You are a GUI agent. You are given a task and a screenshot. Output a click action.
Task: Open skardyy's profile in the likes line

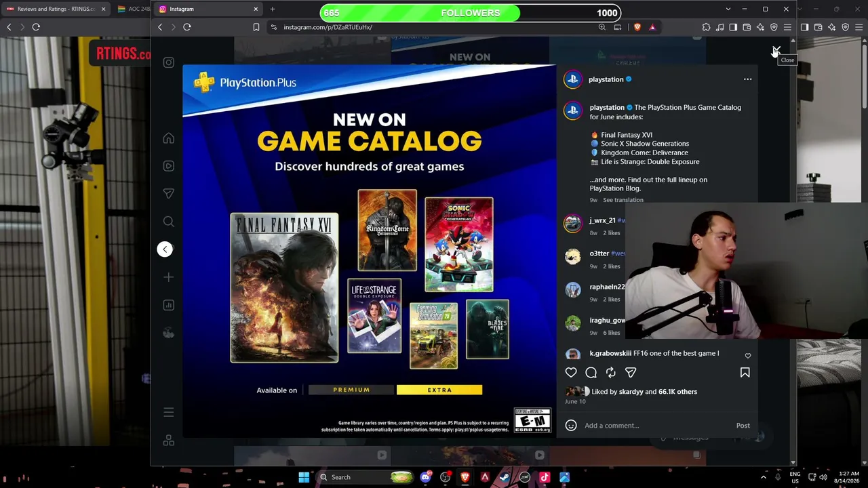tap(631, 392)
